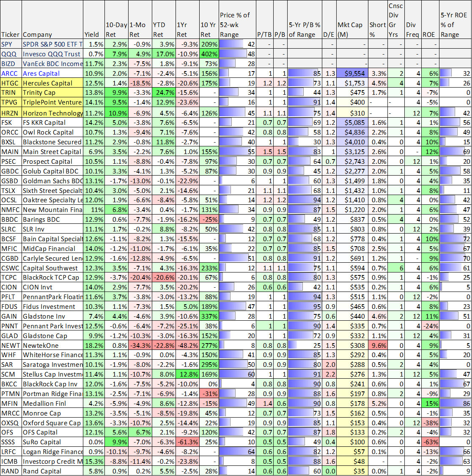This screenshot has height=476, width=472.
Task: Select the -34.3% 1-Mo return cell
Action: point(140,345)
